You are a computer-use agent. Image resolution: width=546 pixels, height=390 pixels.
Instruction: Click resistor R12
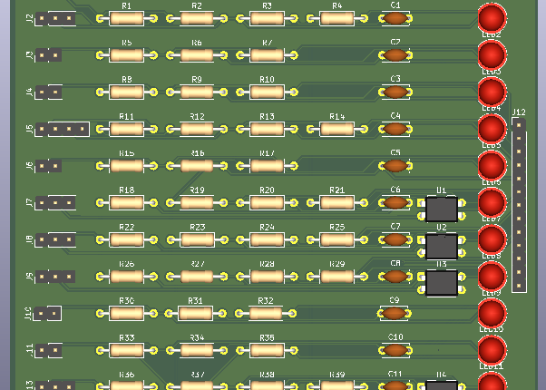tap(197, 129)
